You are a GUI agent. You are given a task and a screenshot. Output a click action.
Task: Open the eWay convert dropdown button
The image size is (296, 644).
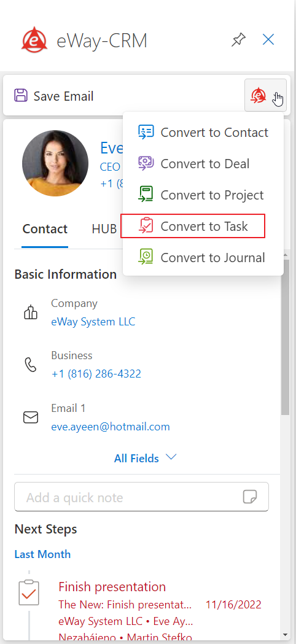click(x=265, y=95)
